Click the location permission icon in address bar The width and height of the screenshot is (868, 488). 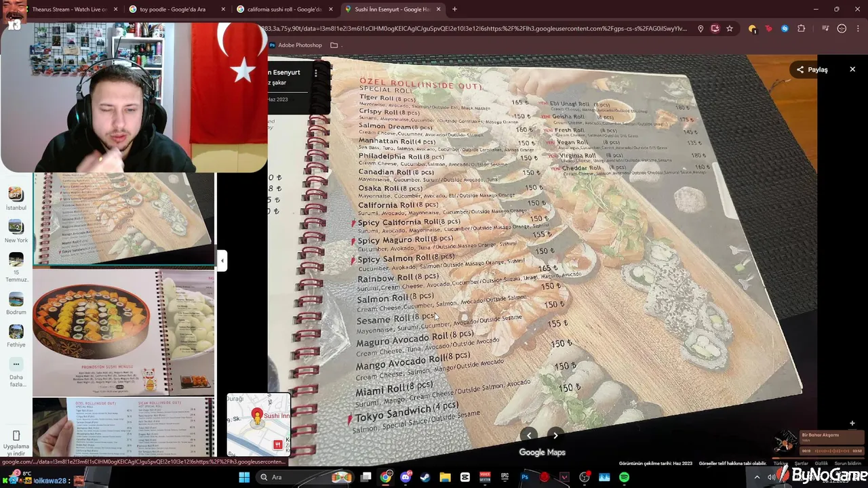(701, 28)
